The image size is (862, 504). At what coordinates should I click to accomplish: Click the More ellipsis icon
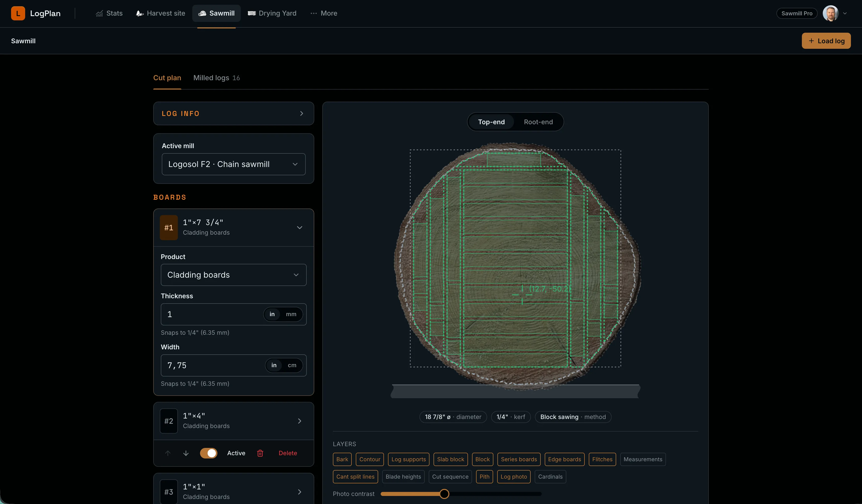(314, 13)
